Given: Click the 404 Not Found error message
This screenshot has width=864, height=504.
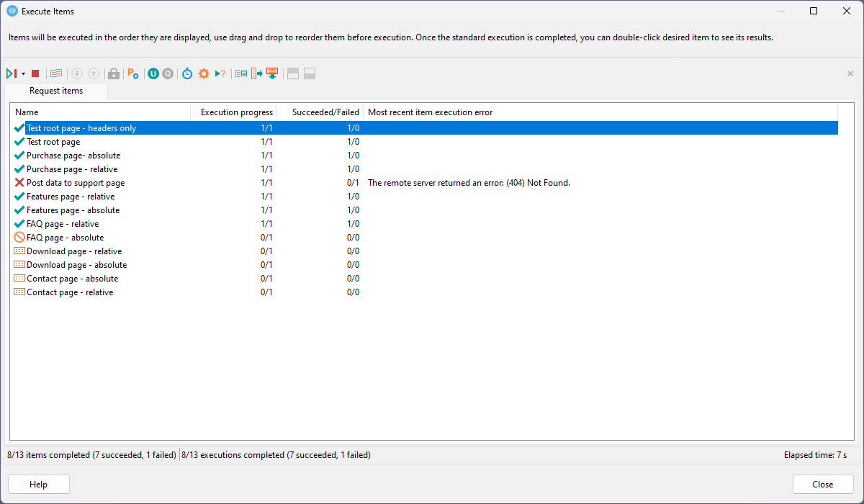Looking at the screenshot, I should 469,183.
